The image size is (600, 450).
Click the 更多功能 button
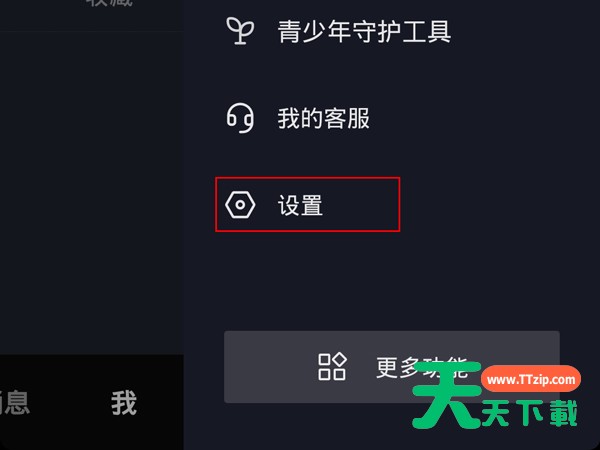(x=392, y=367)
